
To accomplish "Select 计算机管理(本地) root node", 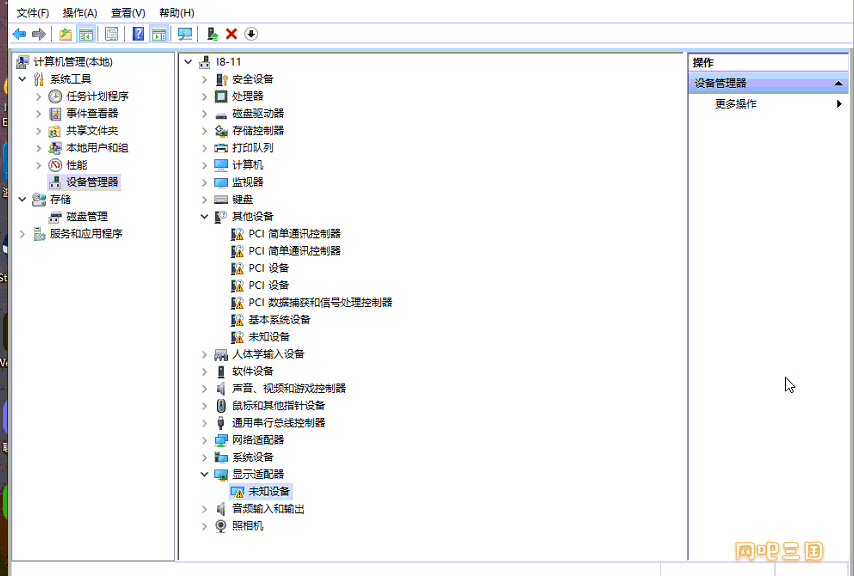I will tap(73, 62).
